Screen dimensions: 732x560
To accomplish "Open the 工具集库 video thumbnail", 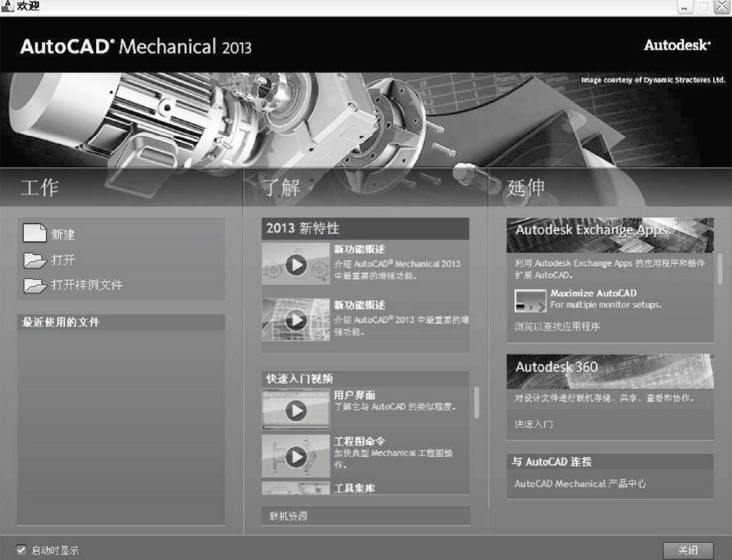I will tap(296, 488).
